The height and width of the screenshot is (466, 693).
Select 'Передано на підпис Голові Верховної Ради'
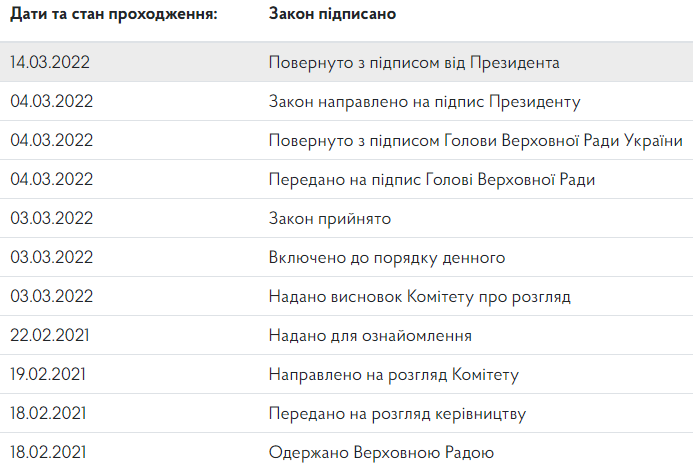click(432, 179)
